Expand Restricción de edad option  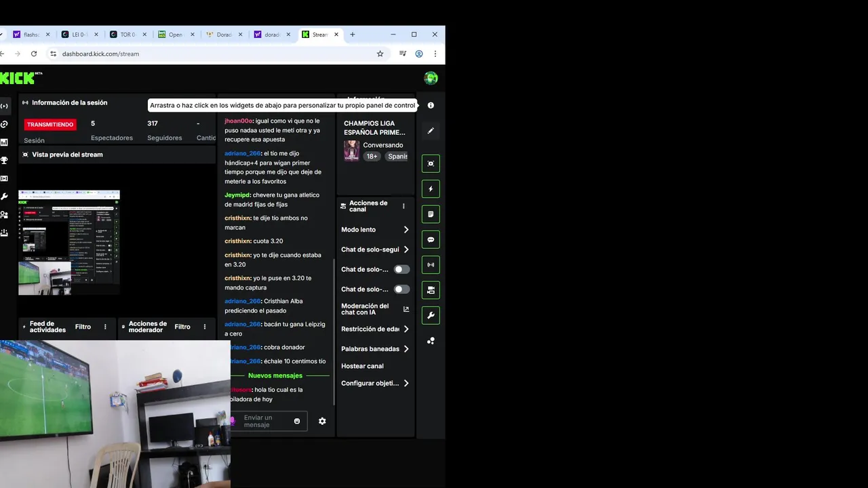(x=406, y=329)
